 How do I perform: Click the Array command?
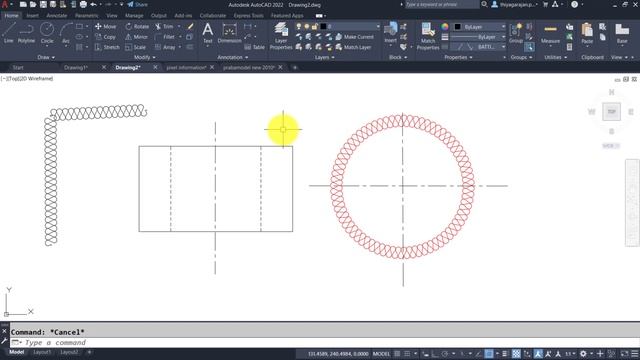165,47
